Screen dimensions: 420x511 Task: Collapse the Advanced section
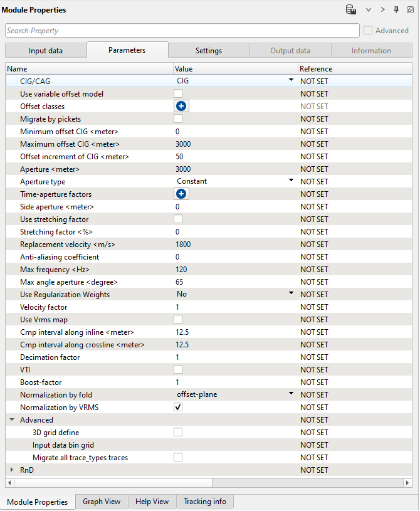(x=11, y=420)
